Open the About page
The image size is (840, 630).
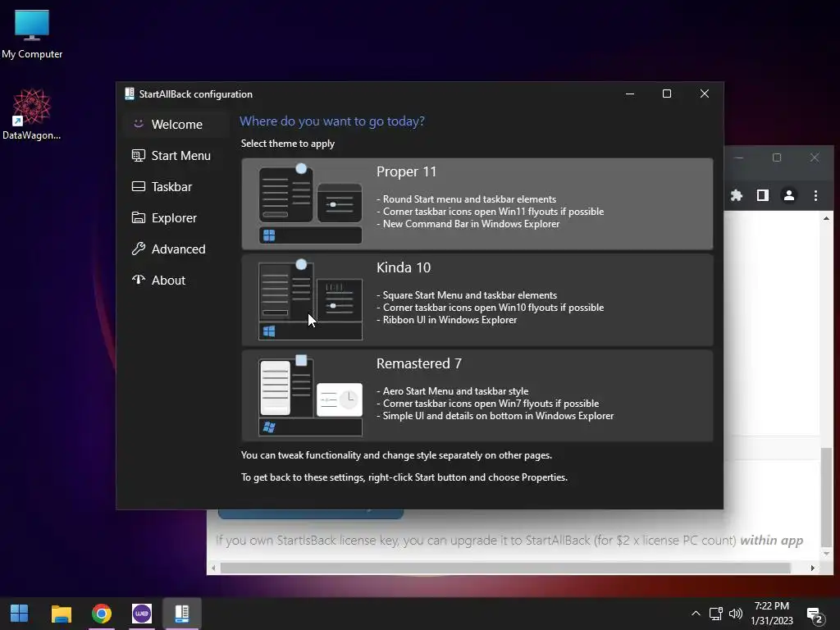(176, 280)
